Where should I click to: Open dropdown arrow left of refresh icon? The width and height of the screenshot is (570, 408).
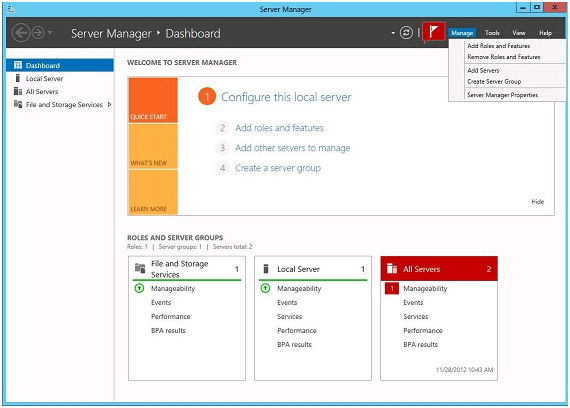point(393,33)
